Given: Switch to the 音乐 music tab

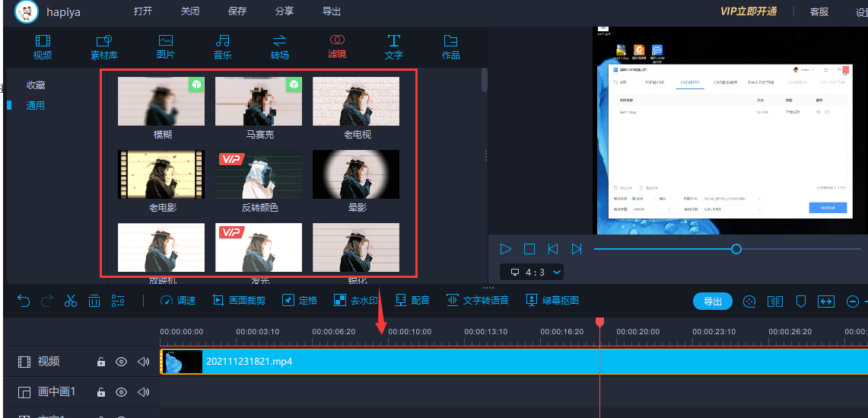Looking at the screenshot, I should click(x=222, y=46).
